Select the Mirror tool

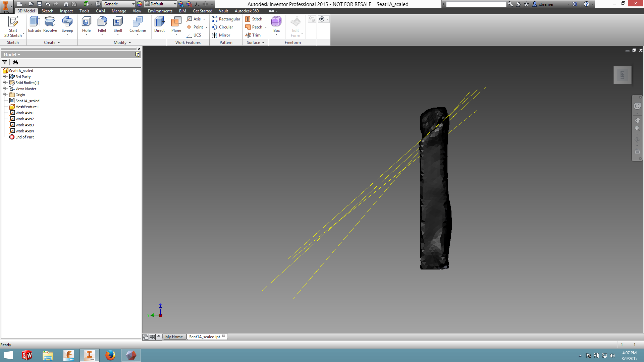(221, 35)
